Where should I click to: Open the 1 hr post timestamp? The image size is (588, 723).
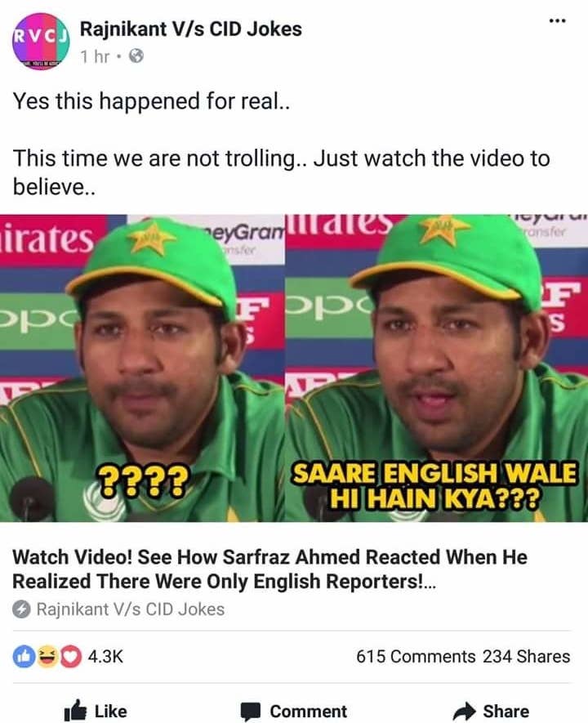point(95,56)
